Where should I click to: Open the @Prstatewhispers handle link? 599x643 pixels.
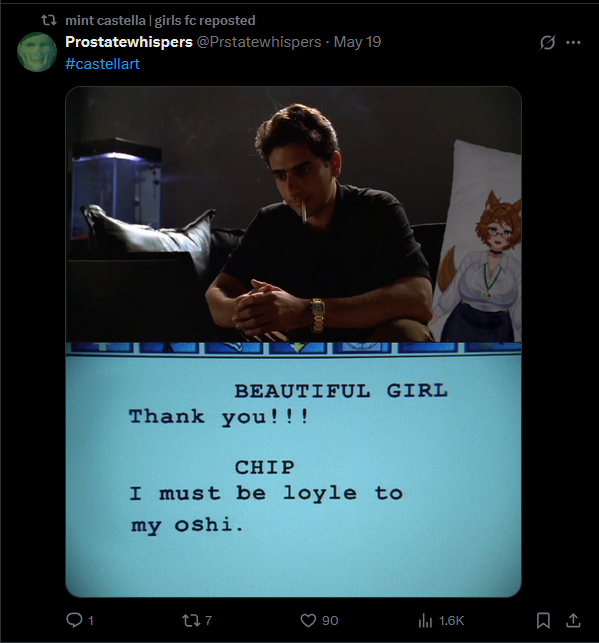(x=259, y=42)
